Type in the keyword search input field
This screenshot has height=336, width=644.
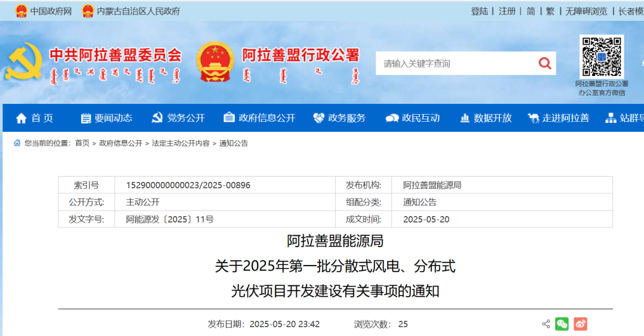coord(453,63)
